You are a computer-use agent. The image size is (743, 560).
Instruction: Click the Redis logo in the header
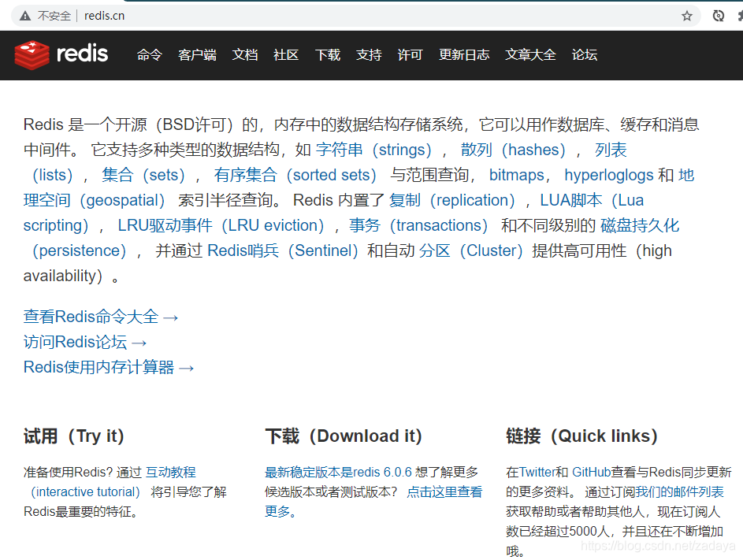tap(61, 54)
